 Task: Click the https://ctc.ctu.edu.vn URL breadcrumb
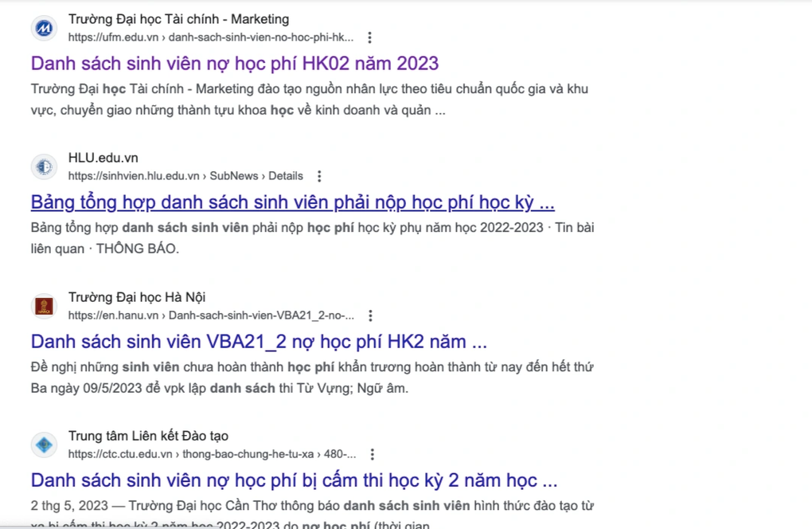(x=213, y=454)
